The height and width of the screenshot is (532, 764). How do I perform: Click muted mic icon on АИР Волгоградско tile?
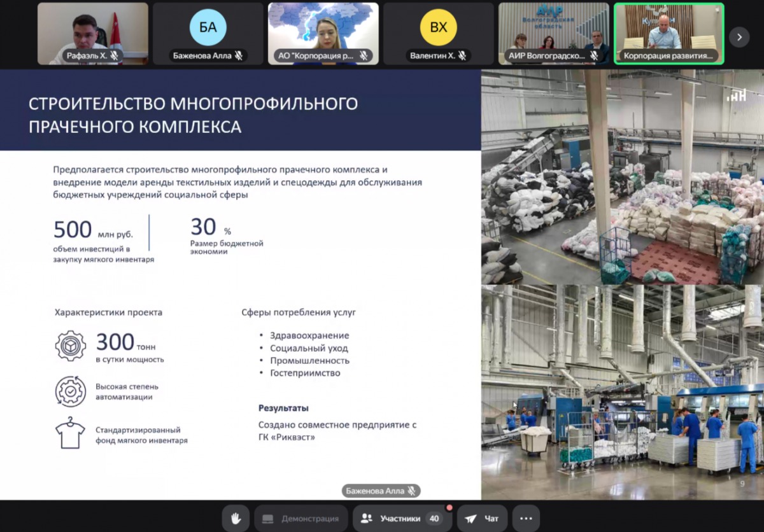[x=594, y=56]
